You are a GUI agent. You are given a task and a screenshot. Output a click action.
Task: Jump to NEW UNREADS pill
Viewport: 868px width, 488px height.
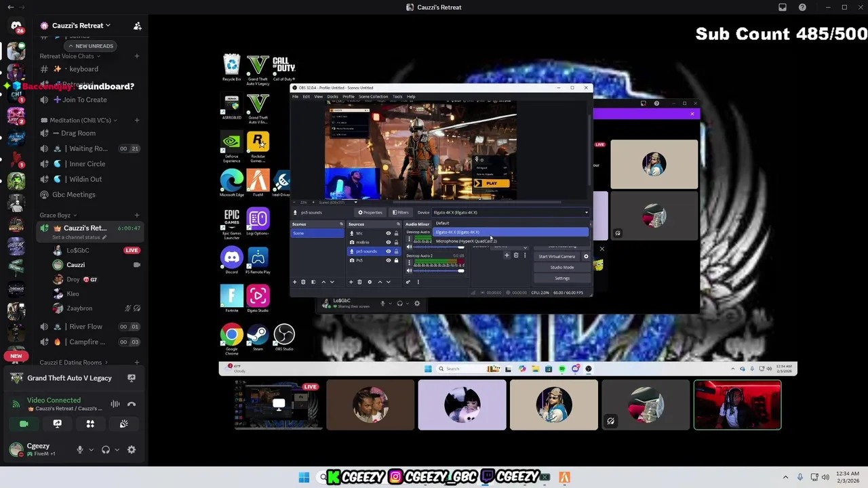[90, 46]
